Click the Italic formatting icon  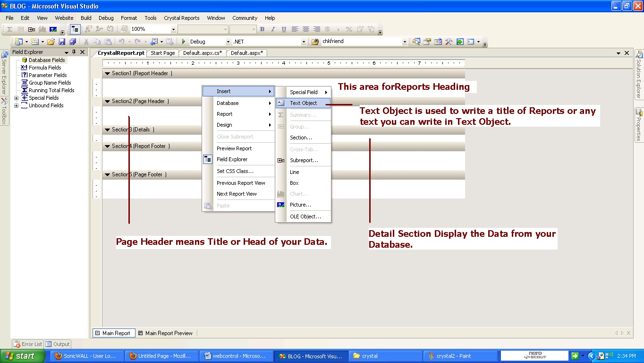[x=273, y=29]
